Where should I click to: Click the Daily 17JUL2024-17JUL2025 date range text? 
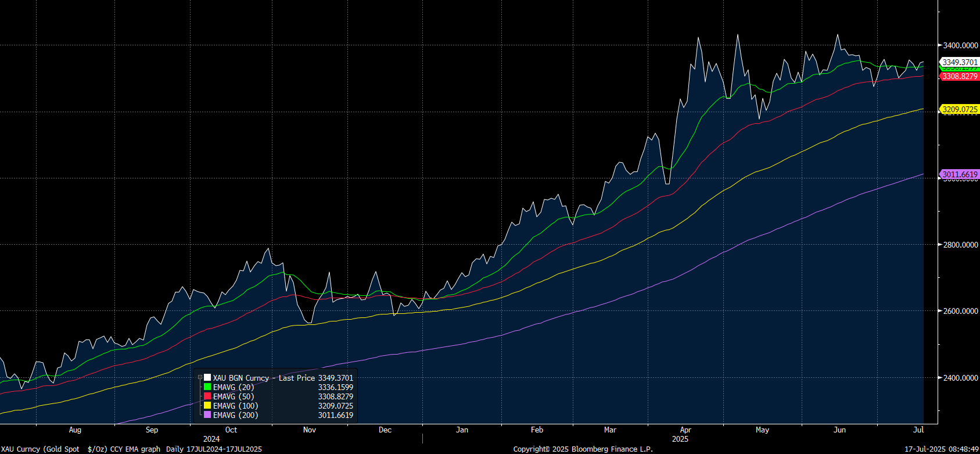214,449
